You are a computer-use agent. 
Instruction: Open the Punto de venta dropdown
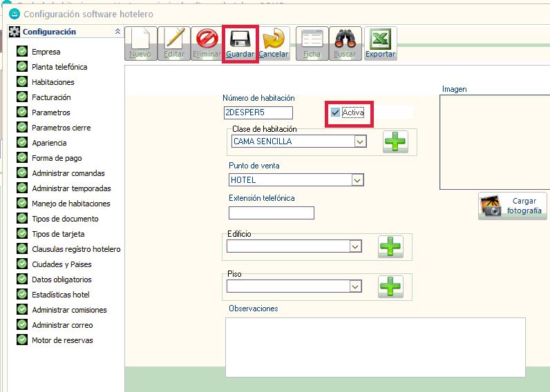click(x=357, y=180)
